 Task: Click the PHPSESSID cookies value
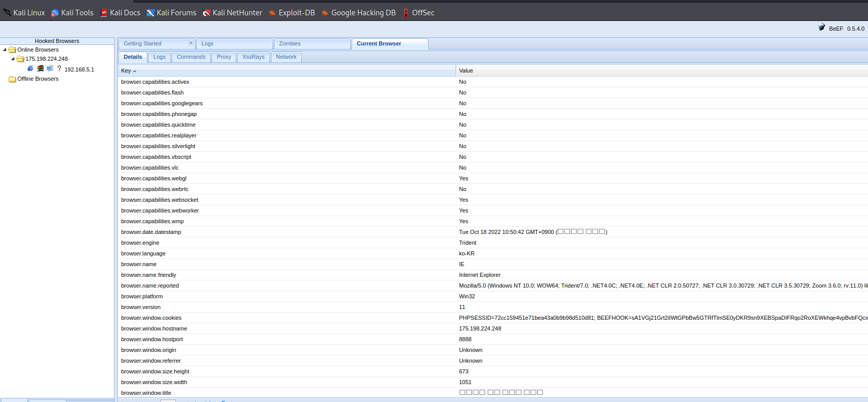click(x=663, y=318)
